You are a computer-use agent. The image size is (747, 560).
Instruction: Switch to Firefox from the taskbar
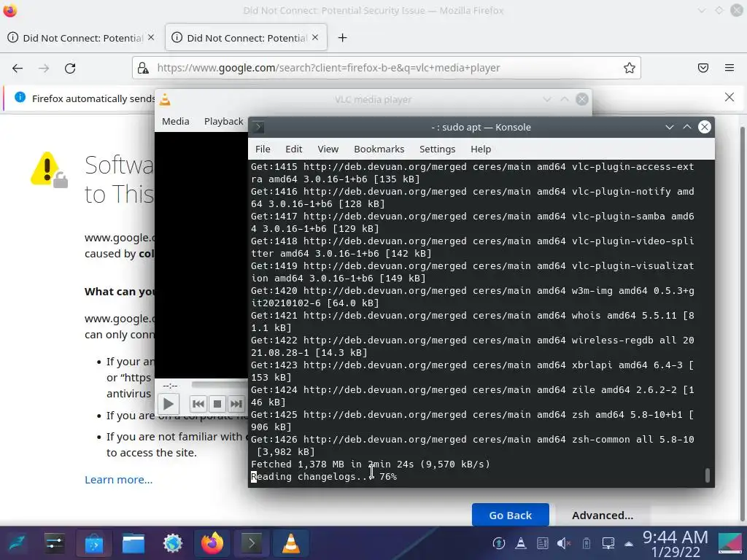coord(212,543)
